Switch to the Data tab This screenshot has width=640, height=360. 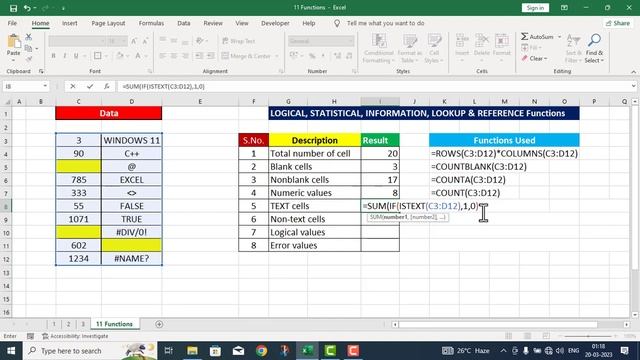coord(184,23)
